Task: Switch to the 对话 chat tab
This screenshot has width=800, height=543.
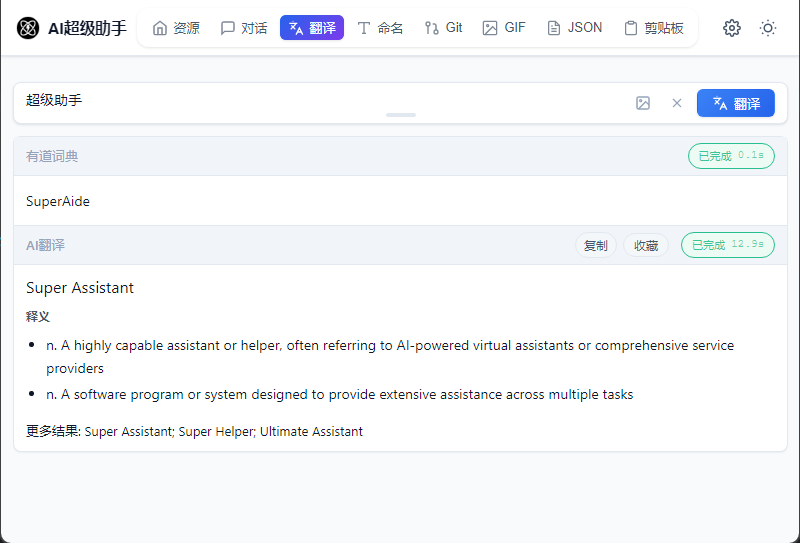Action: tap(244, 28)
